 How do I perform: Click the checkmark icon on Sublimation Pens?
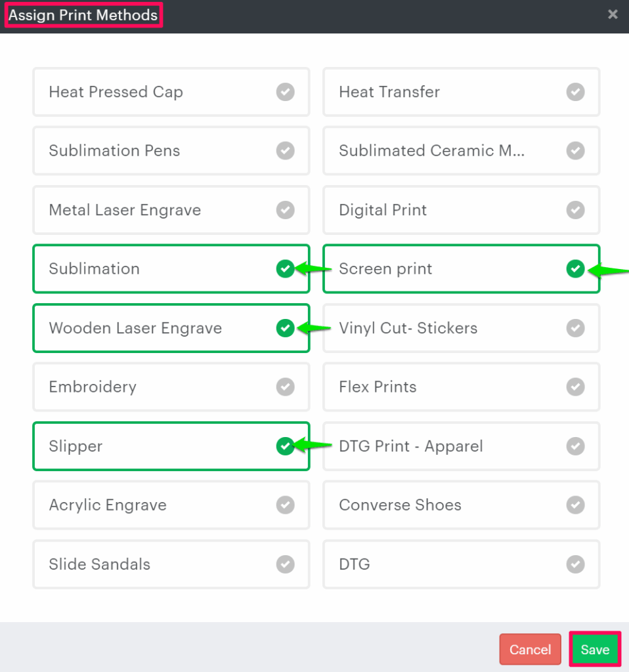(x=285, y=151)
